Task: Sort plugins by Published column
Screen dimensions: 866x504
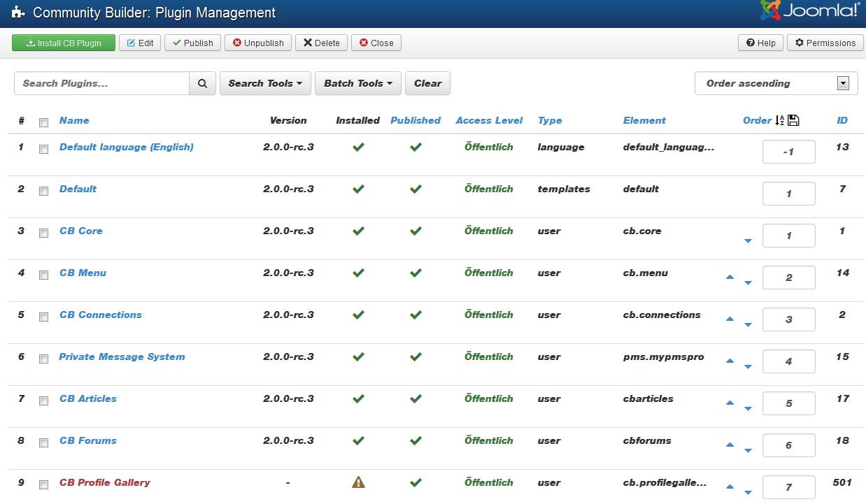Action: tap(416, 120)
